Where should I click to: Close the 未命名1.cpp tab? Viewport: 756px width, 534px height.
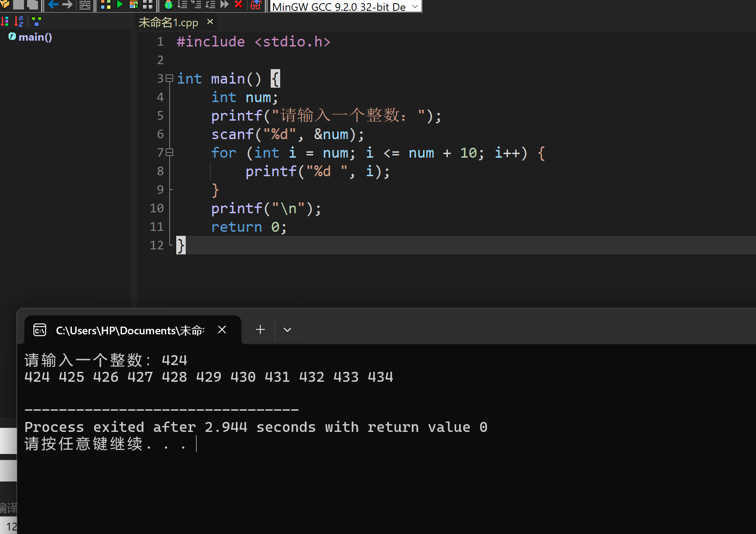coord(210,22)
